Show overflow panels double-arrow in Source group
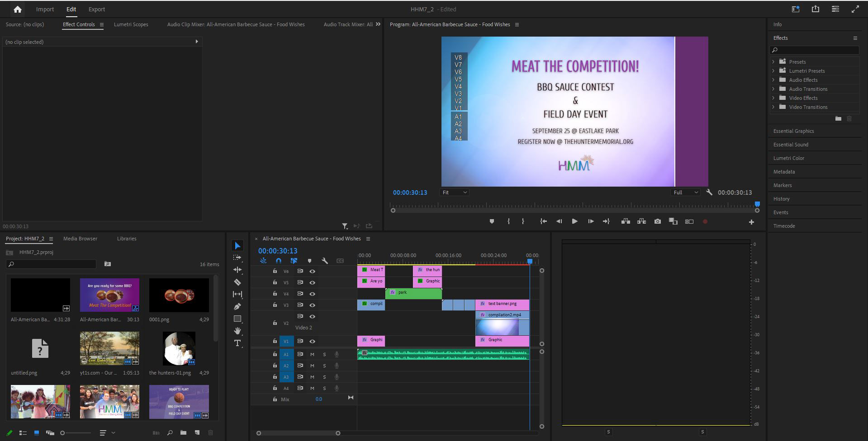Screen dimensions: 868x441 click(378, 24)
